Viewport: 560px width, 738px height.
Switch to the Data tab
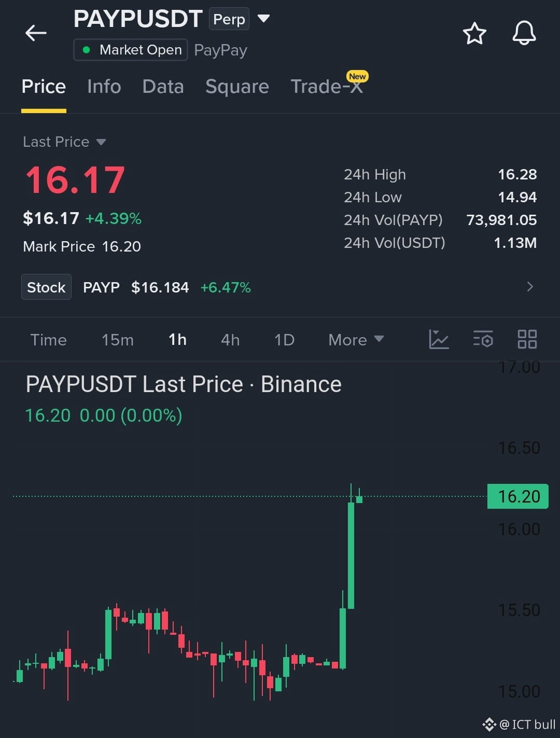click(163, 87)
